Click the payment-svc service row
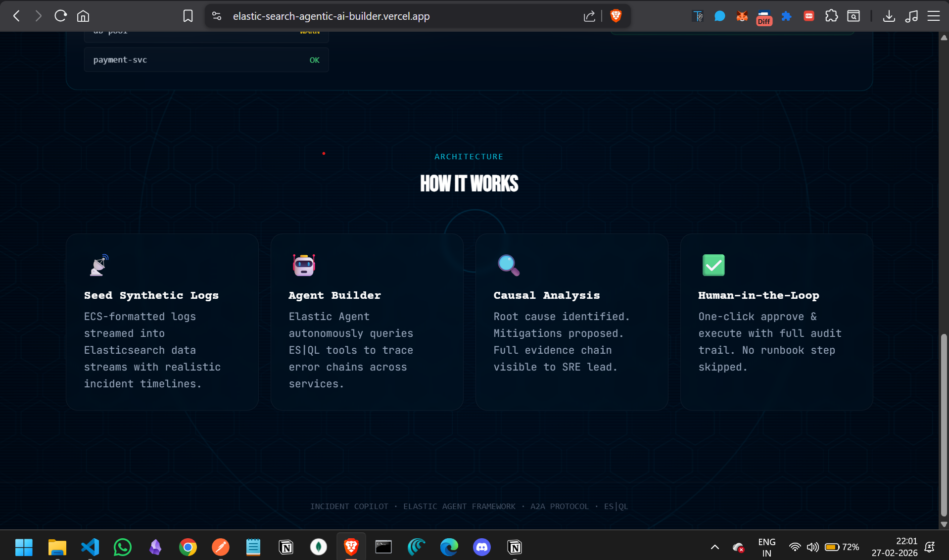The image size is (949, 560). (x=206, y=60)
